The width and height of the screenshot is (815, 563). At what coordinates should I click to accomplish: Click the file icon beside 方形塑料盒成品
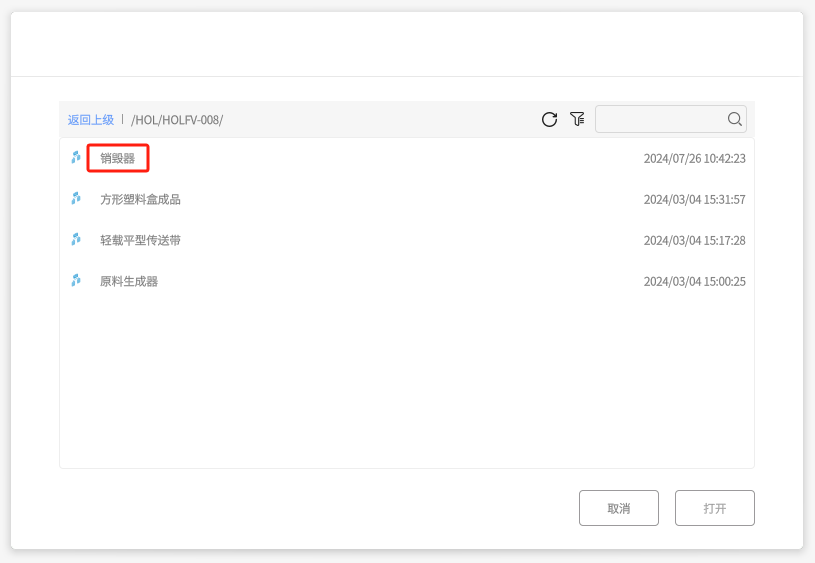(x=75, y=199)
